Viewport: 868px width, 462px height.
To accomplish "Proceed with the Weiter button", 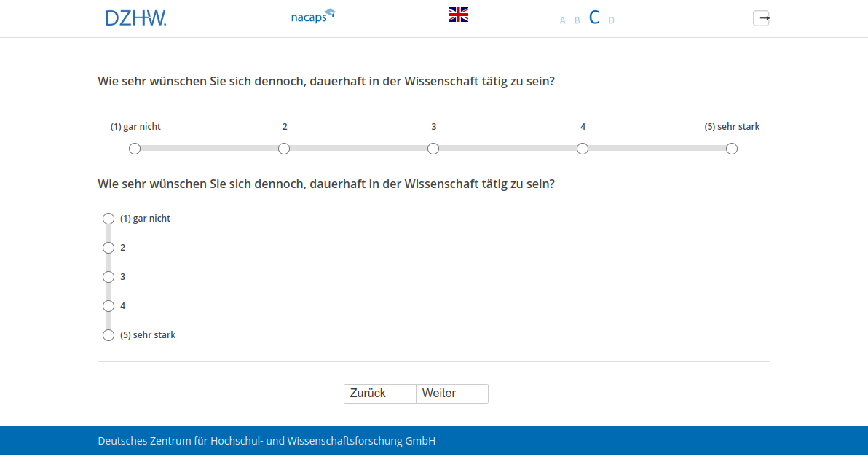I will (451, 394).
